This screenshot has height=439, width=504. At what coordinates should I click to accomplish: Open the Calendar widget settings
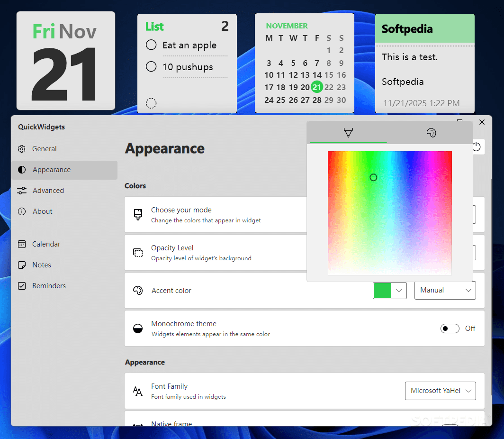click(45, 244)
